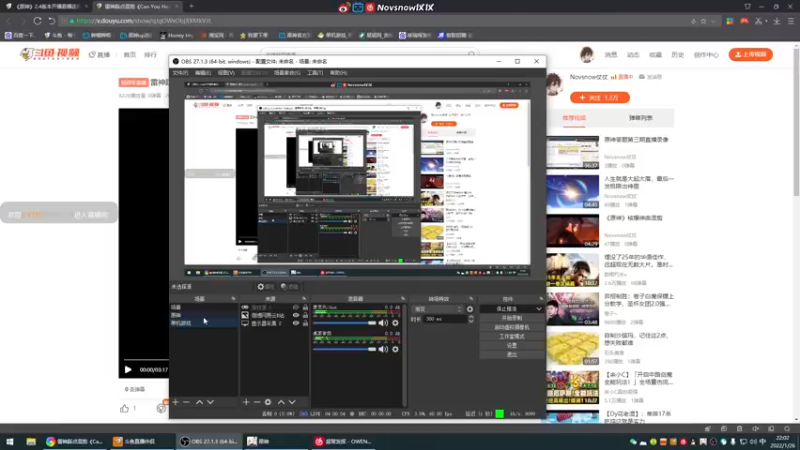Click 停止推流 to stop streaming
Image resolution: width=800 pixels, height=450 pixels.
(x=507, y=309)
